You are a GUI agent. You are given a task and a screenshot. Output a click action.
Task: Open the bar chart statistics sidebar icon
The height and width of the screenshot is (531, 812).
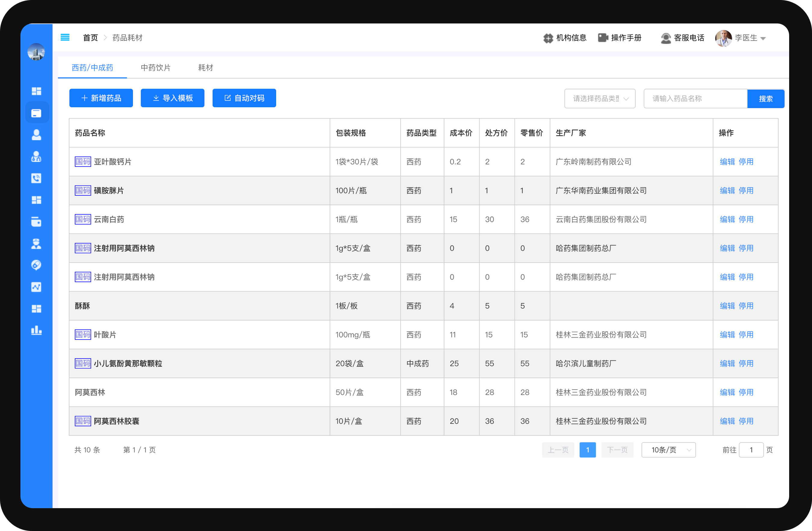[x=36, y=330]
